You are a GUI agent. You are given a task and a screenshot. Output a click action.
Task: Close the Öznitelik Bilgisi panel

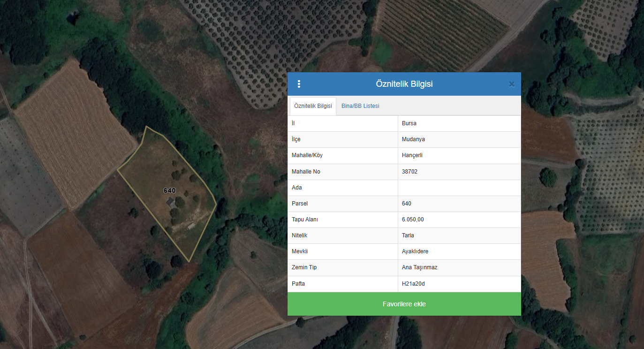click(512, 84)
